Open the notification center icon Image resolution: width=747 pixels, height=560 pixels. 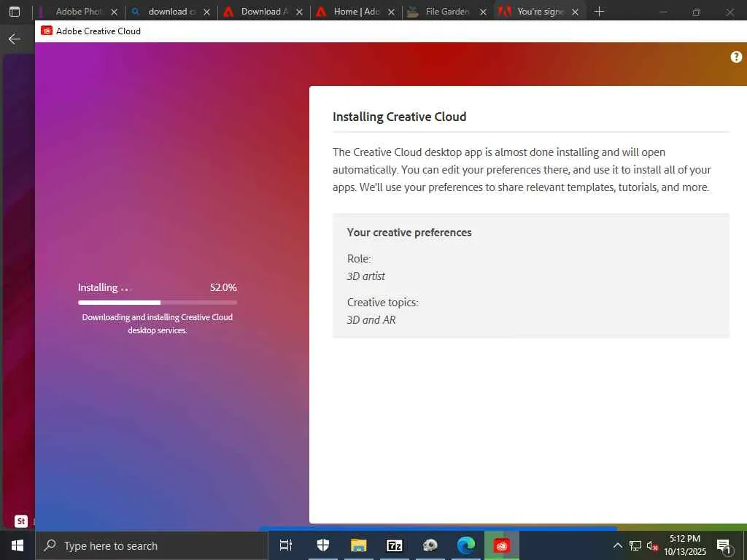pos(724,545)
